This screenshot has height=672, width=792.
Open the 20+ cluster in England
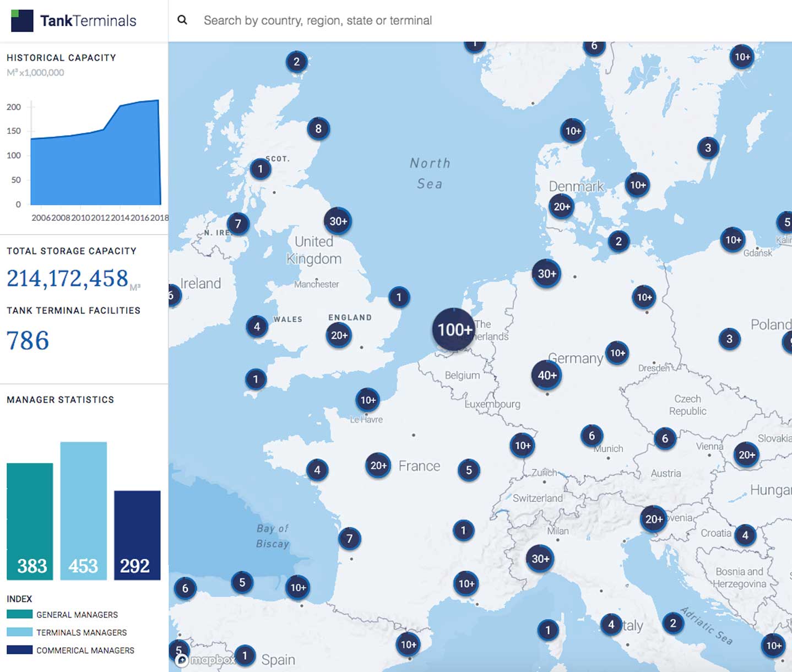(339, 335)
